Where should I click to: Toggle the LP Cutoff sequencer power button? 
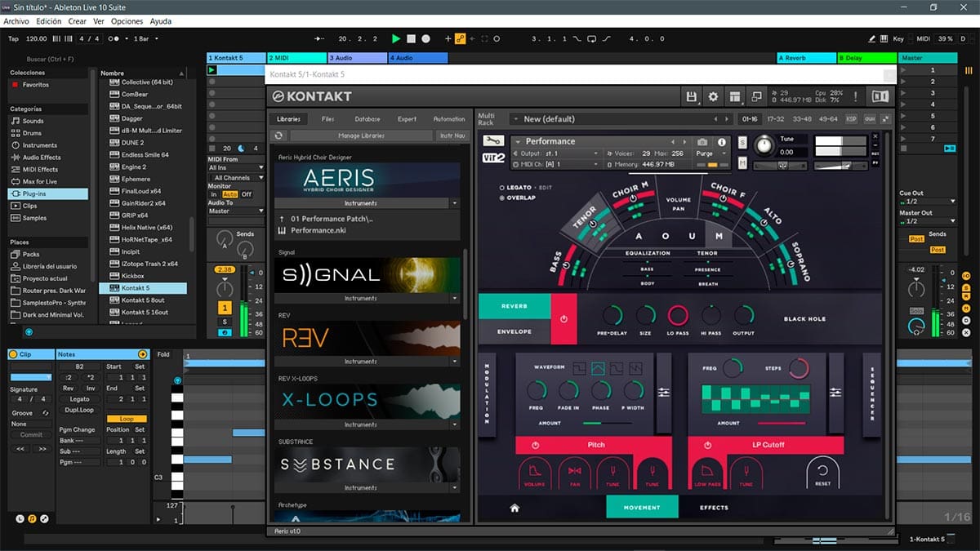(x=707, y=445)
